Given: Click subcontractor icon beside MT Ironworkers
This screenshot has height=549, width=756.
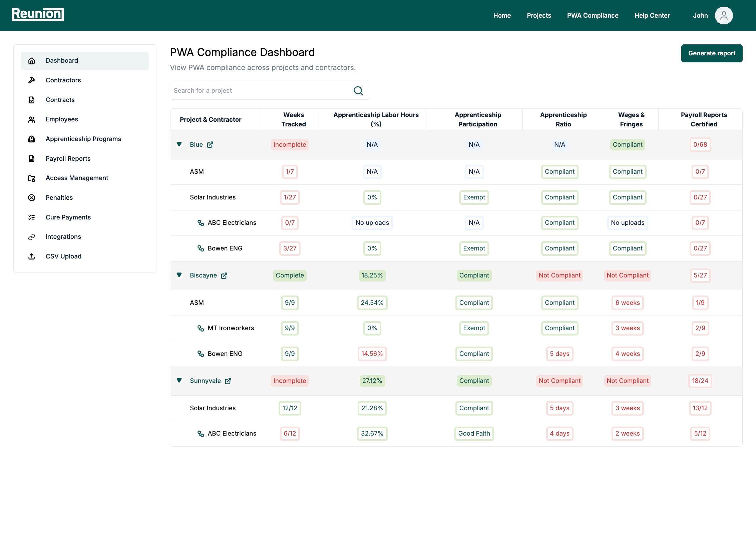Looking at the screenshot, I should [201, 328].
